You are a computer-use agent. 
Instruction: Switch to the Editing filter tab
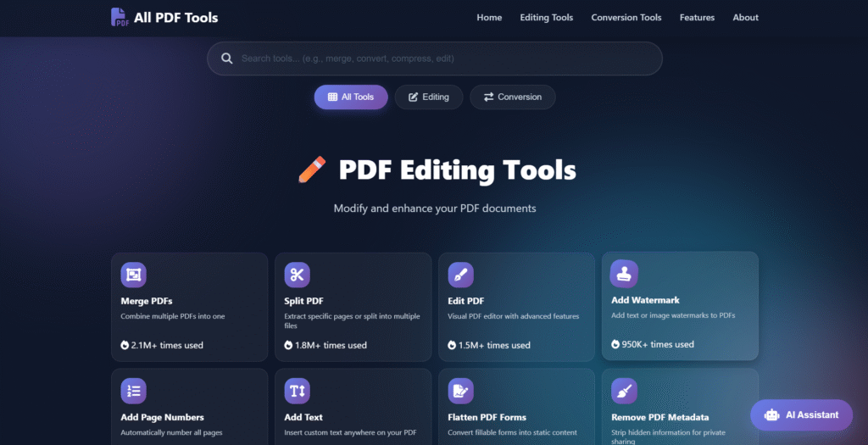pyautogui.click(x=429, y=97)
